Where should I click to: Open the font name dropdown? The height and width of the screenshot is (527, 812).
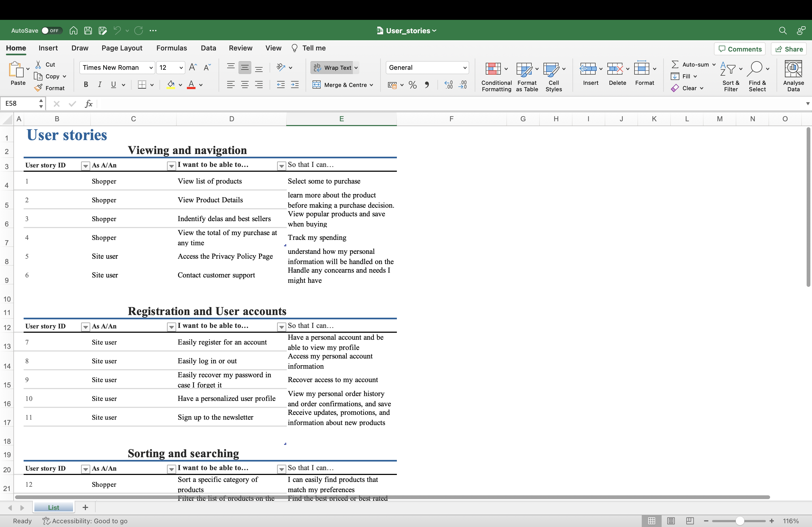coord(151,68)
